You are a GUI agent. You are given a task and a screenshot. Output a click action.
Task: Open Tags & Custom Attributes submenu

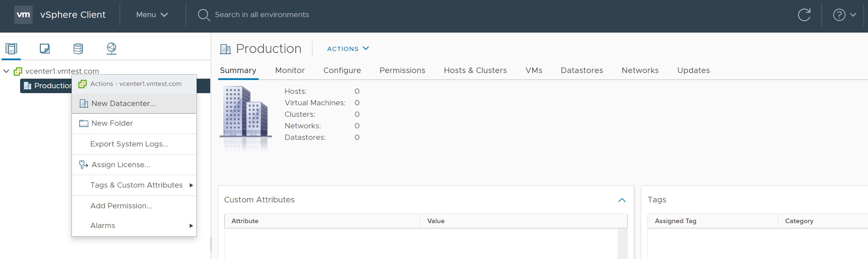tap(134, 185)
